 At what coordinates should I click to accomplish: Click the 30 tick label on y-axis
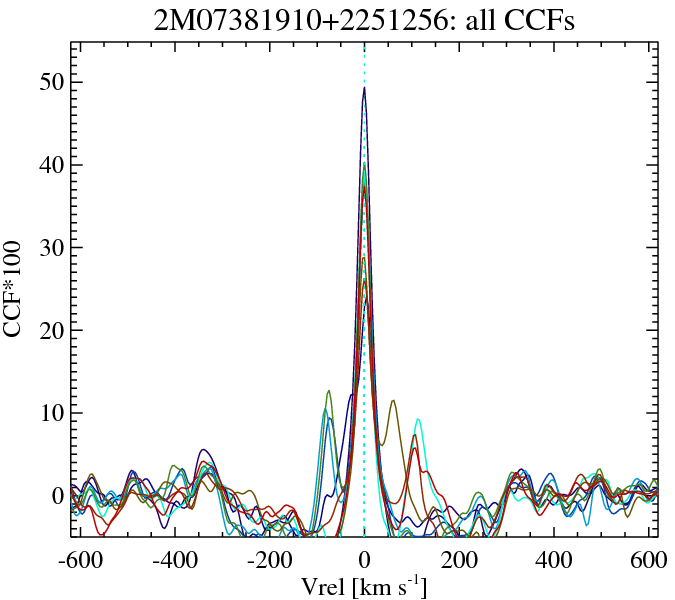(x=52, y=248)
